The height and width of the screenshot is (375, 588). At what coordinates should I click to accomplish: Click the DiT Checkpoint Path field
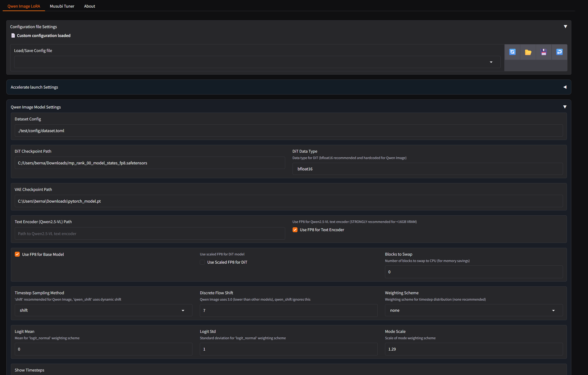[149, 163]
